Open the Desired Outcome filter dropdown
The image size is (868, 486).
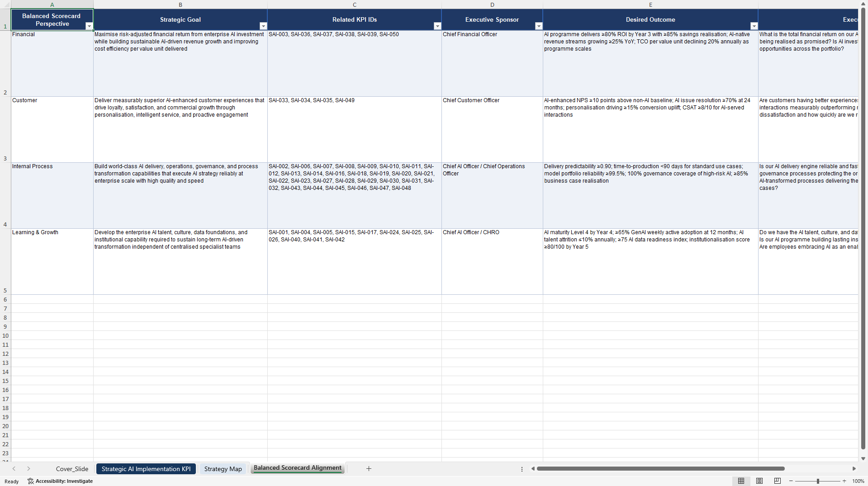pos(754,26)
